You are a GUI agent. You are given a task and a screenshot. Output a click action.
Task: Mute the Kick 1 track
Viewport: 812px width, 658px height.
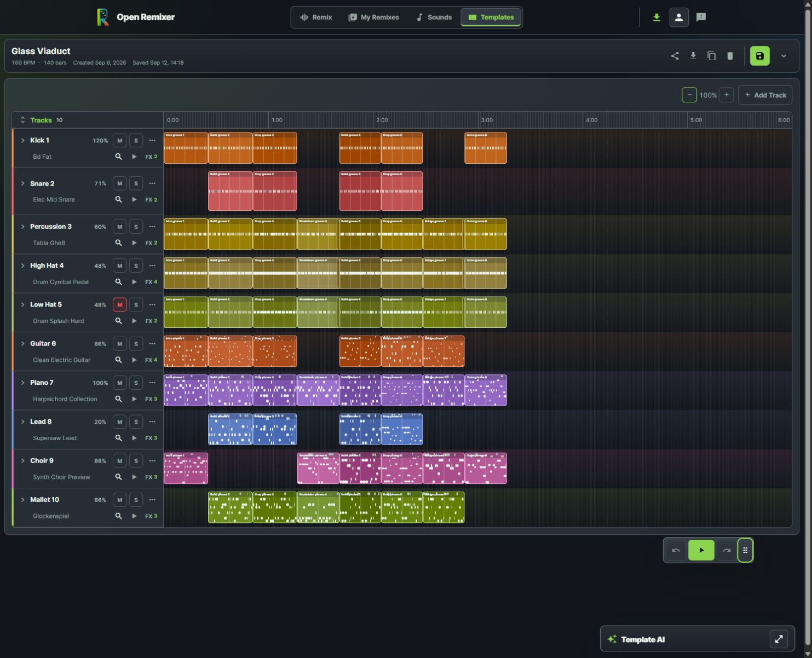point(119,140)
